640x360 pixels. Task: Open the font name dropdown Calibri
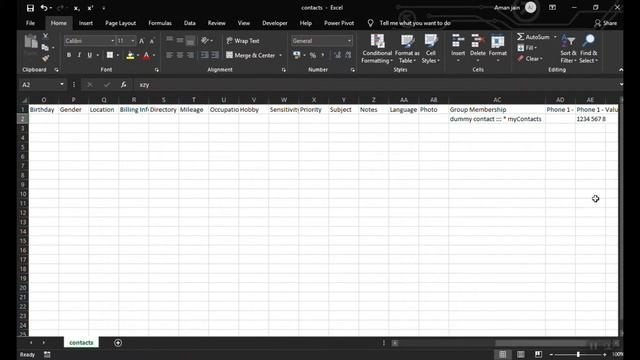click(112, 41)
